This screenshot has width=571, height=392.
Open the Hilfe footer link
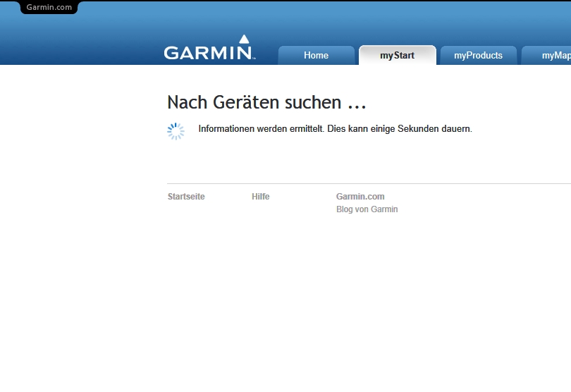point(260,197)
